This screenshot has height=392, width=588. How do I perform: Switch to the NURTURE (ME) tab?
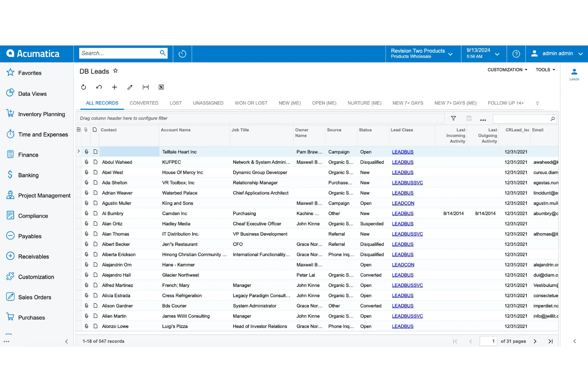click(364, 103)
